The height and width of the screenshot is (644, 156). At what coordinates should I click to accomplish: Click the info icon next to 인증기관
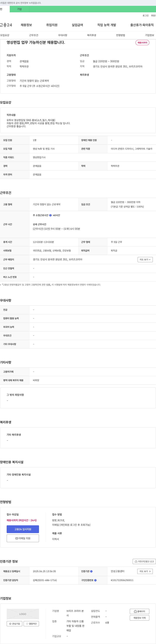91,571
